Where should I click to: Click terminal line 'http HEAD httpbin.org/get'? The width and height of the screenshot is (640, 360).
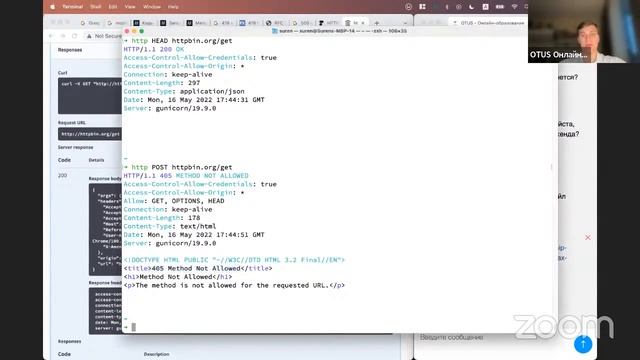click(178, 41)
